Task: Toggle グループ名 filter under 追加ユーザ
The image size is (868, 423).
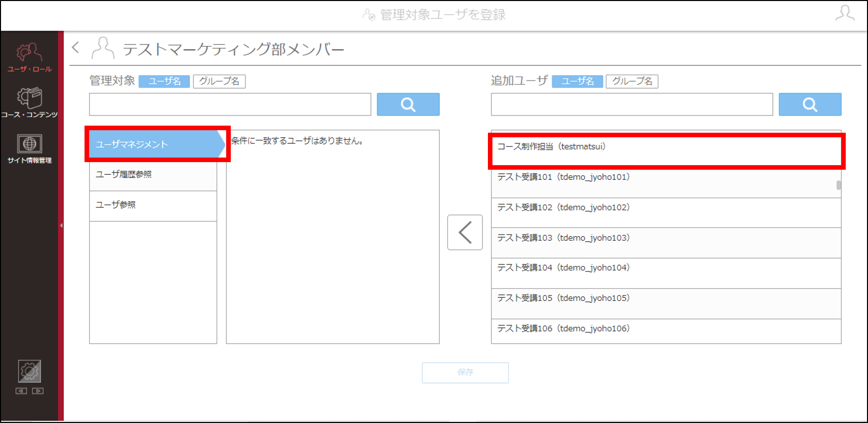Action: 632,81
